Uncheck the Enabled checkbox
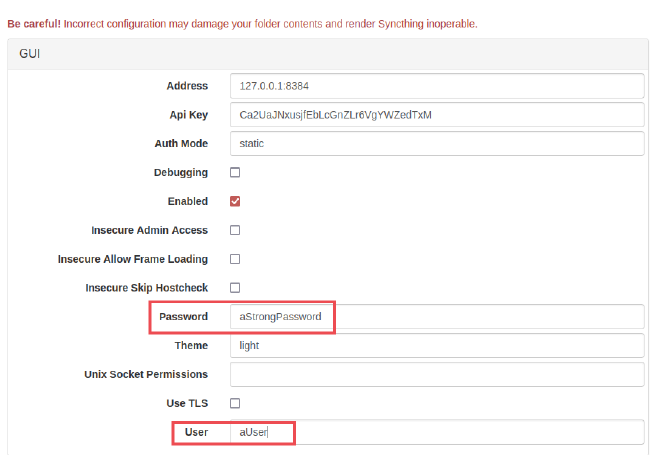The height and width of the screenshot is (455, 660). (235, 201)
